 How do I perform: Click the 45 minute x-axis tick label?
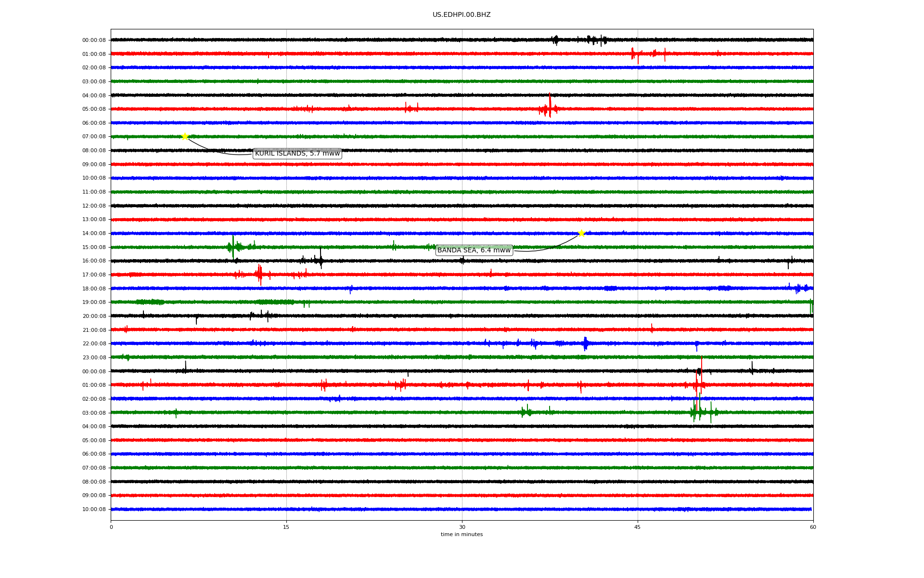pos(638,527)
